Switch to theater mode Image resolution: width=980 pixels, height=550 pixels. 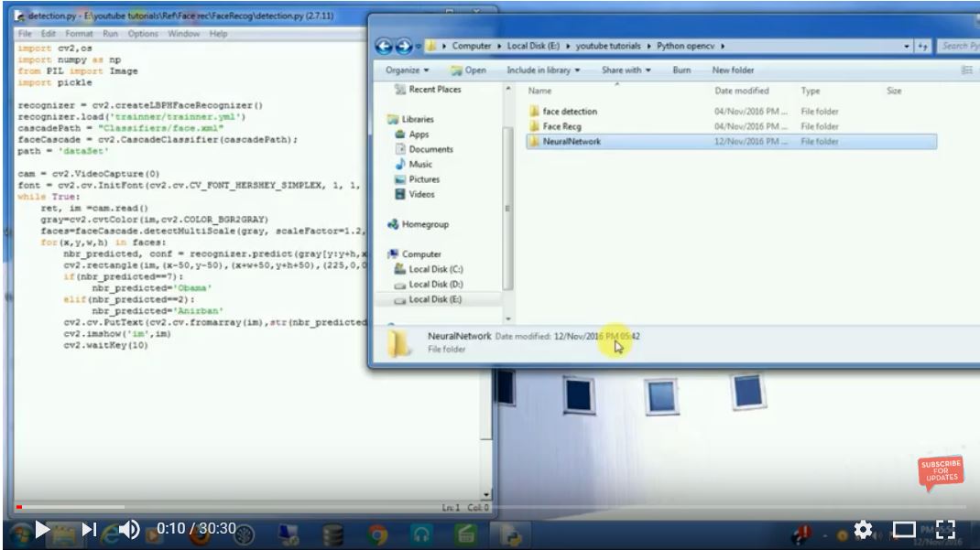click(904, 530)
